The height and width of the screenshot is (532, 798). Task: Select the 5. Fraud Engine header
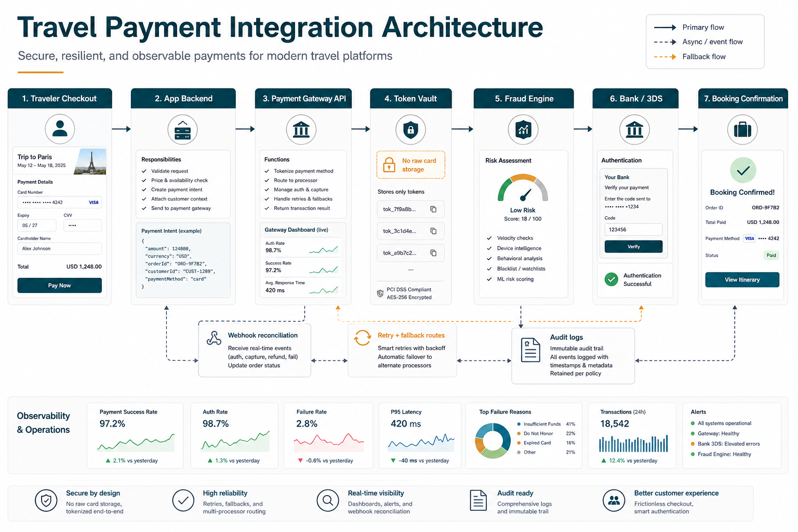pos(524,98)
